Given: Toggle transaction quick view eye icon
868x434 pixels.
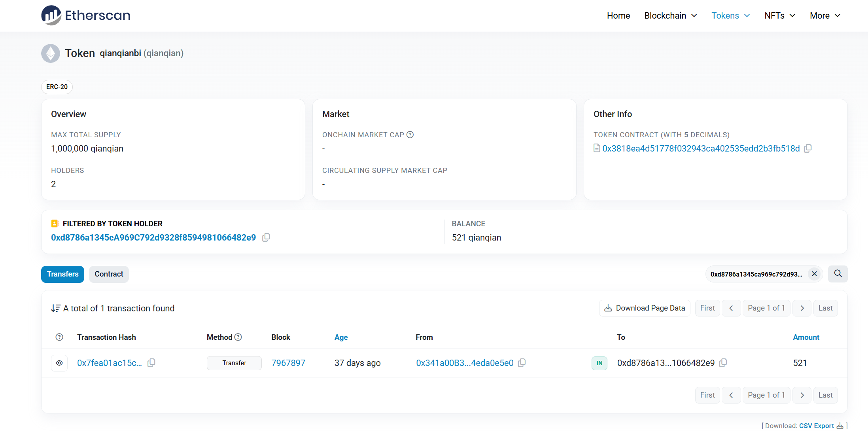Looking at the screenshot, I should click(59, 363).
